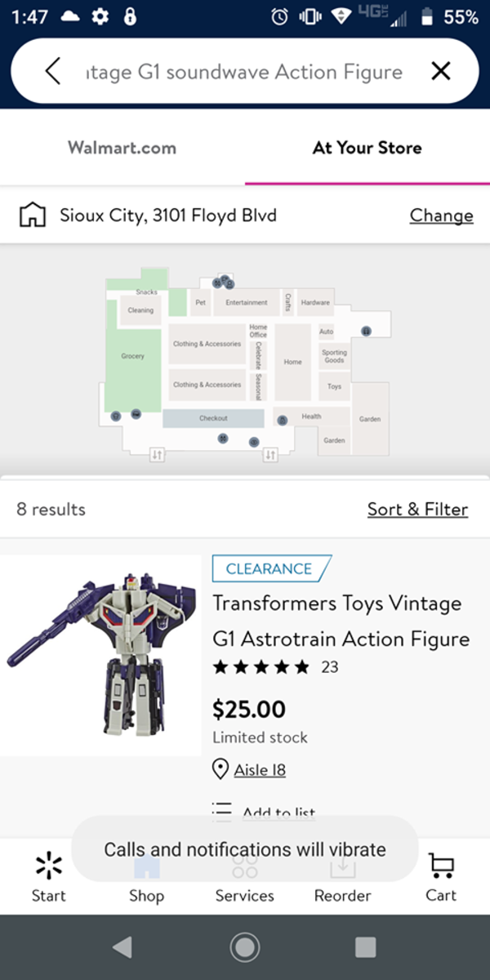Tap the Toys department on the map
The image size is (490, 980).
[x=334, y=386]
